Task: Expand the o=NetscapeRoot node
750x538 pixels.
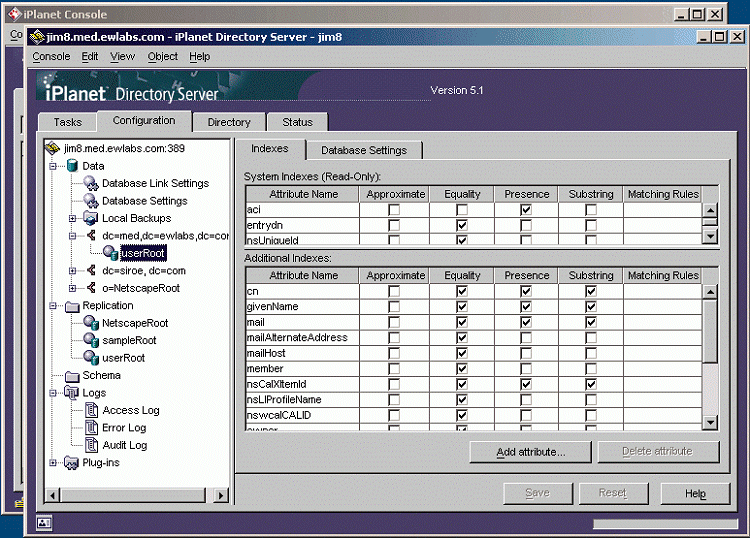Action: [x=72, y=288]
